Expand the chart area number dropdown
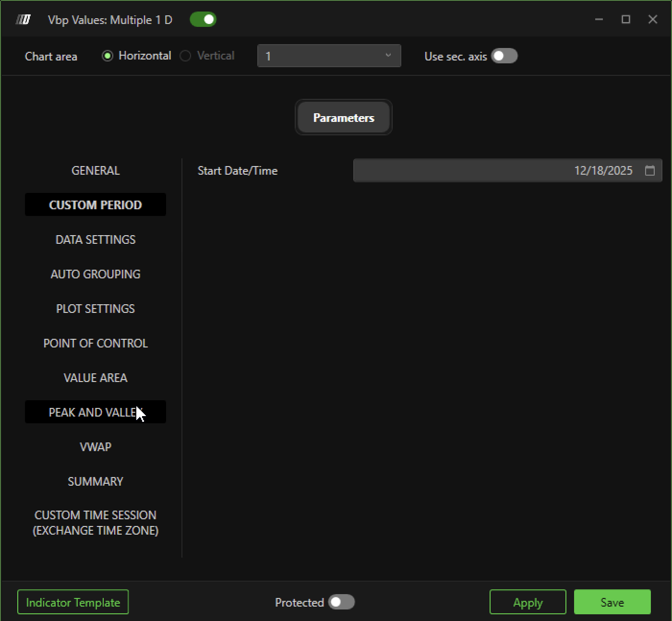This screenshot has height=621, width=672. click(329, 56)
